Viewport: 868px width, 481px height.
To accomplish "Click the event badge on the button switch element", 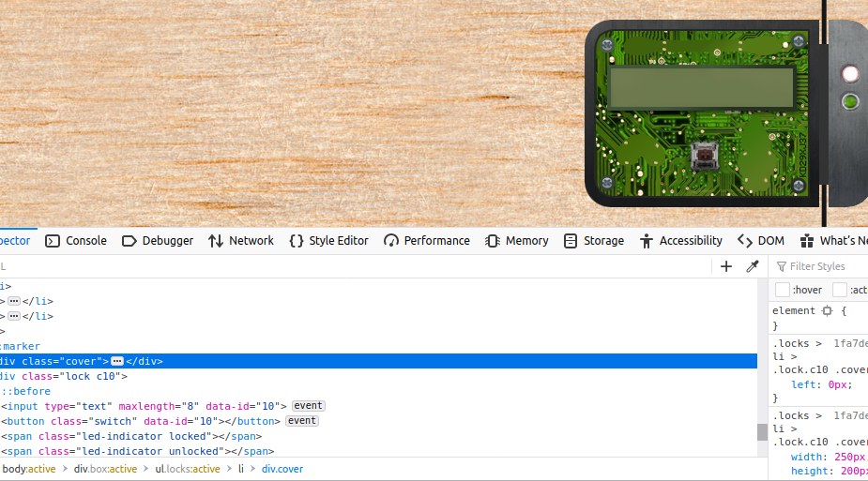I will (302, 421).
